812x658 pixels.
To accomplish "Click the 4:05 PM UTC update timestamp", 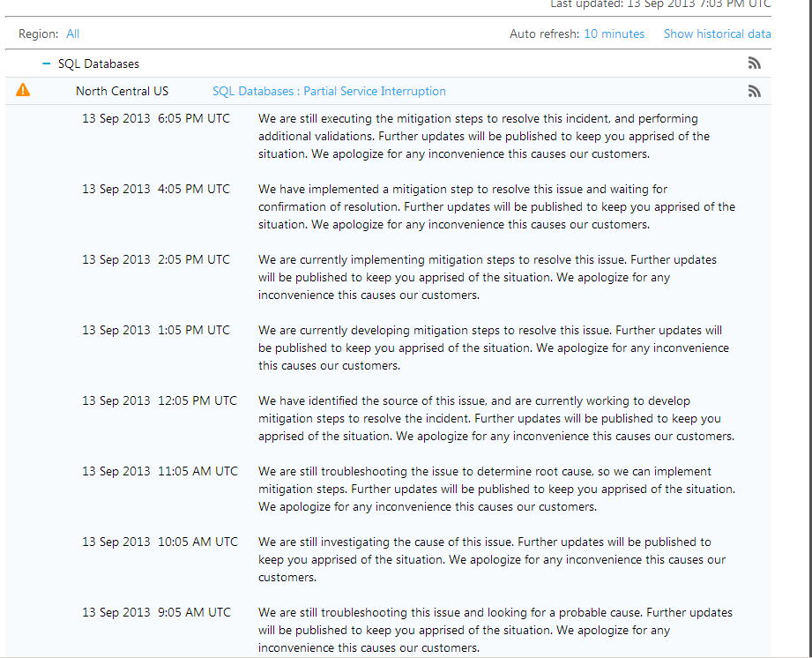I will tap(156, 189).
